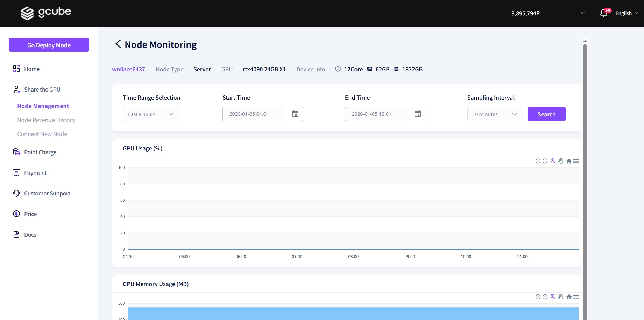This screenshot has height=320, width=644.
Task: Zoom in on GPU Usage chart using plus icon
Action: (x=538, y=161)
